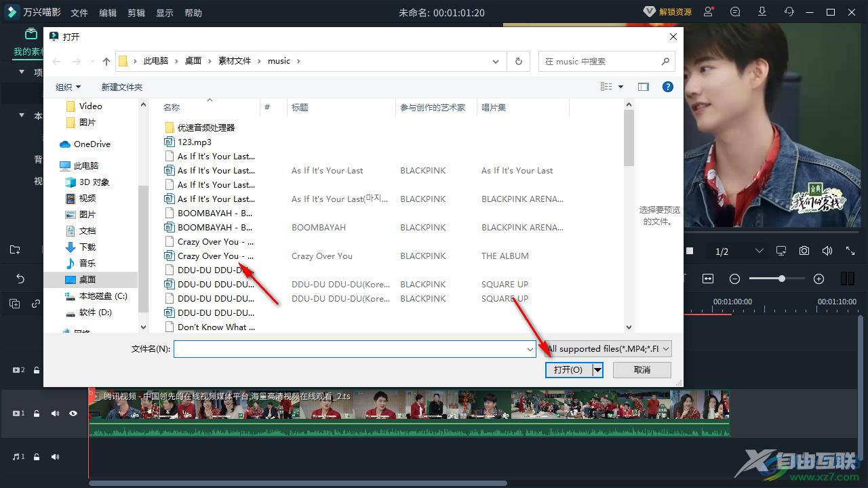Open the filename history dropdown arrow
868x488 pixels.
[x=530, y=348]
